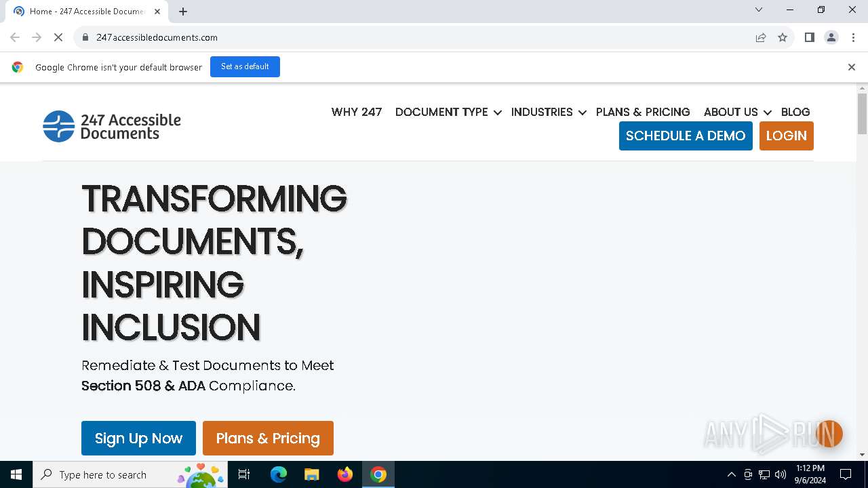This screenshot has width=868, height=488.
Task: Launch Microsoft Edge from taskbar
Action: coord(279,474)
